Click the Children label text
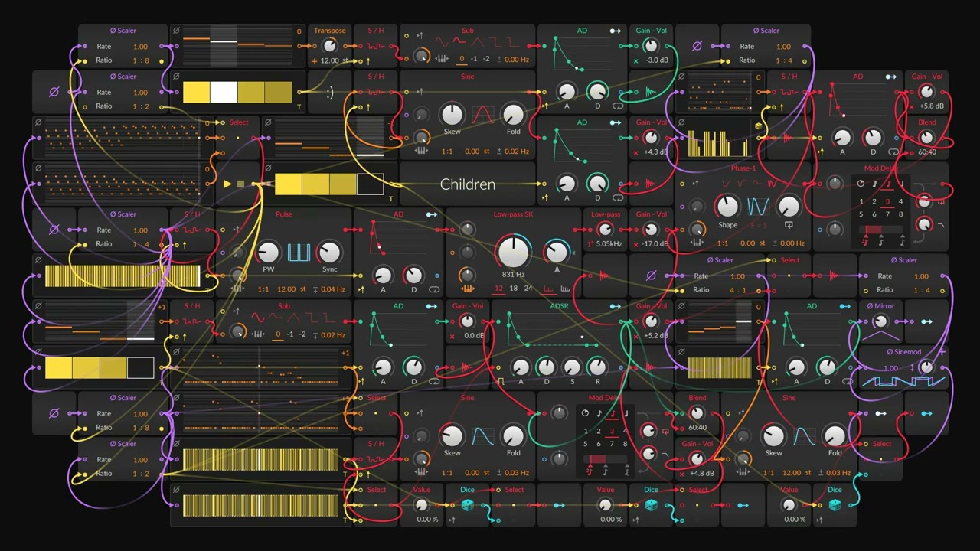 (x=468, y=184)
